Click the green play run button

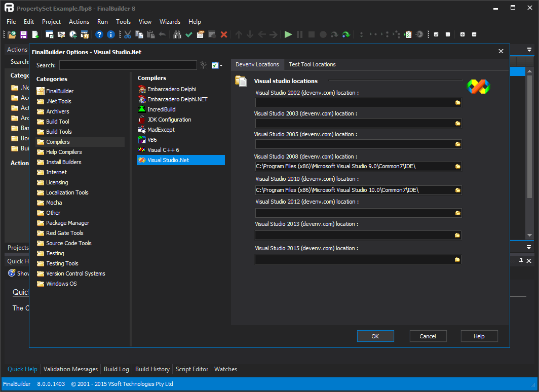288,34
